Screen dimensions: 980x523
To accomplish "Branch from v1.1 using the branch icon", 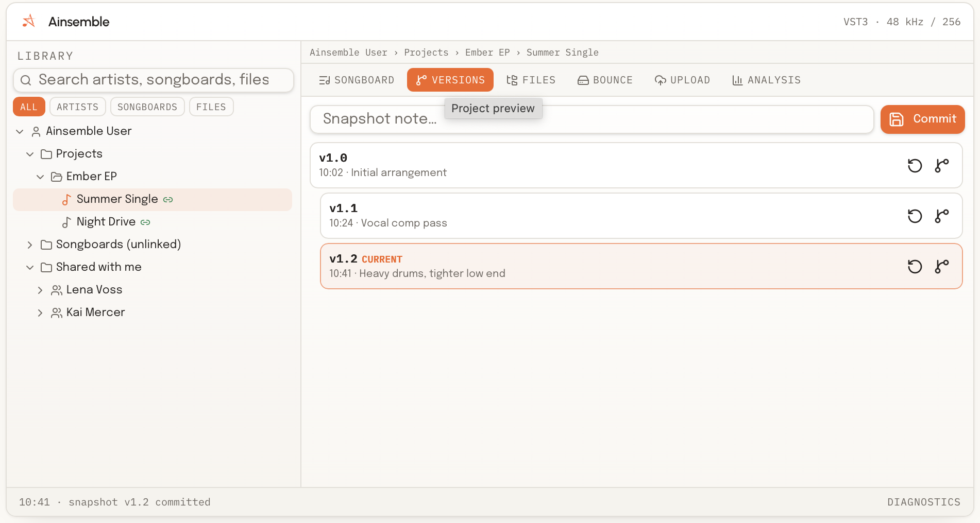I will [x=941, y=216].
